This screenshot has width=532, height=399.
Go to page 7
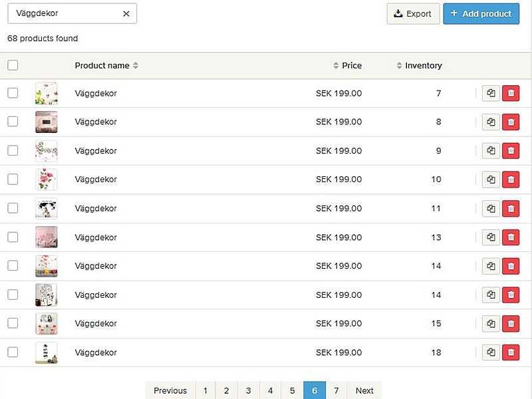tap(336, 390)
